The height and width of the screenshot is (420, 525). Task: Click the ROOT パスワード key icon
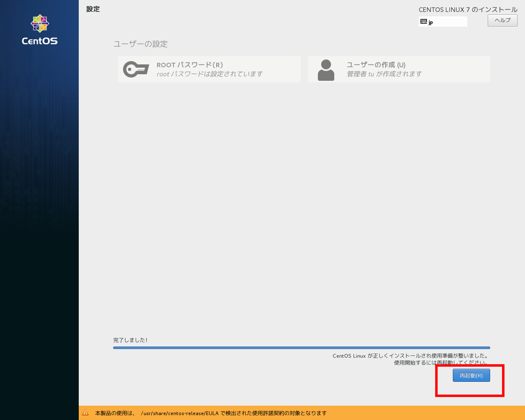(136, 69)
